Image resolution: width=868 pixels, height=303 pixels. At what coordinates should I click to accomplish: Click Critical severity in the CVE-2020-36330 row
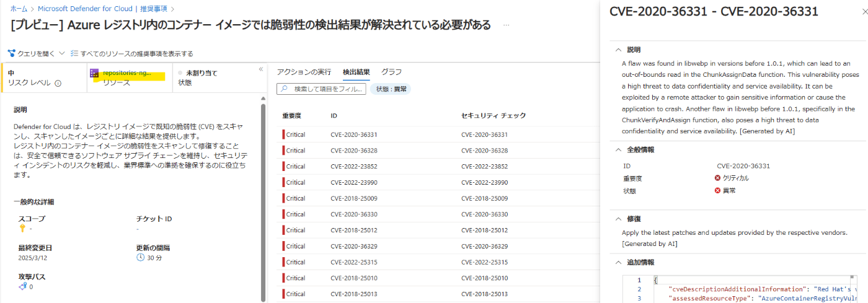(x=295, y=214)
